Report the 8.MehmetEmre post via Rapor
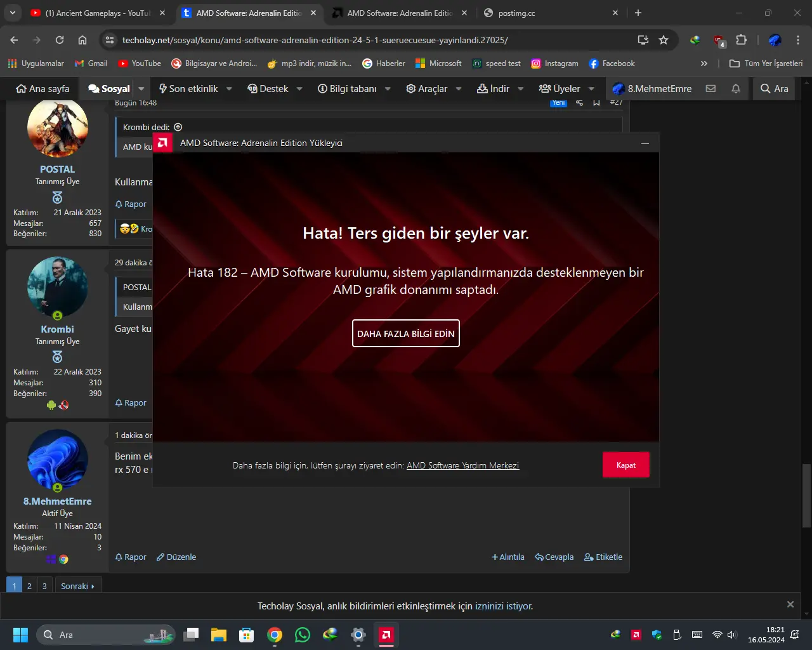This screenshot has height=650, width=812. pos(131,557)
